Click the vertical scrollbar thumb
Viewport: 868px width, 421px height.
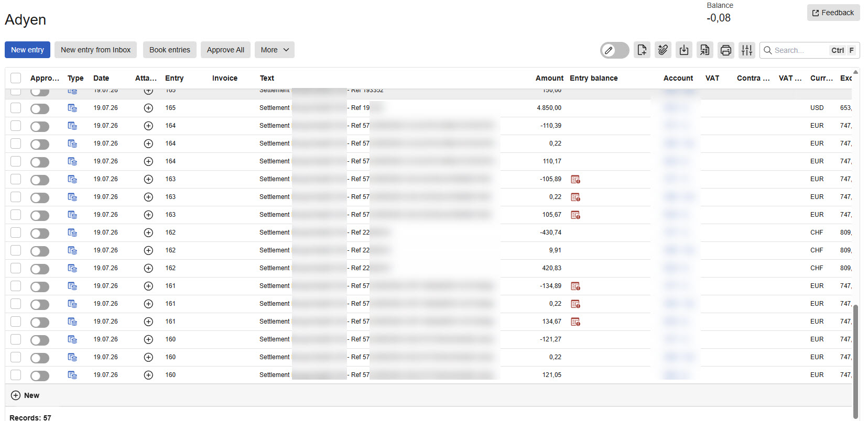tap(856, 361)
